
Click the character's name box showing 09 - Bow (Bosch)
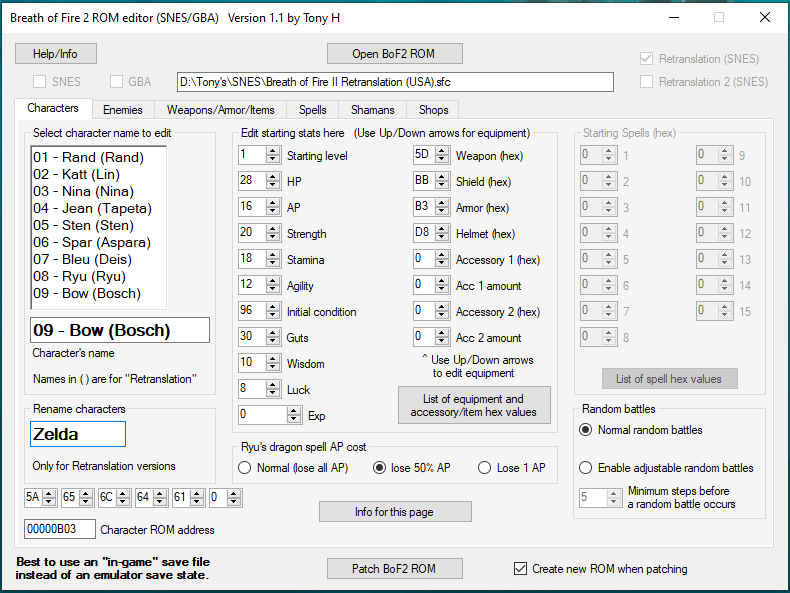[120, 330]
